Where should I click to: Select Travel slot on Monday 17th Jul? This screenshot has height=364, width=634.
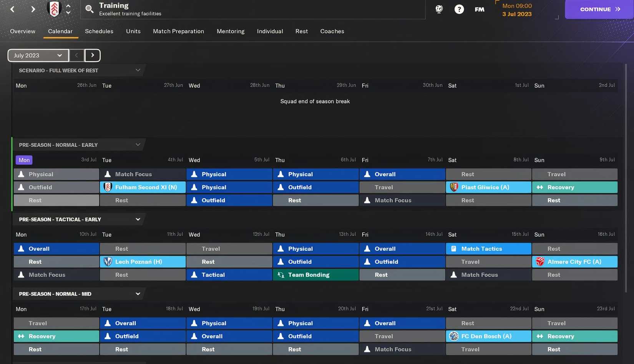tap(56, 323)
